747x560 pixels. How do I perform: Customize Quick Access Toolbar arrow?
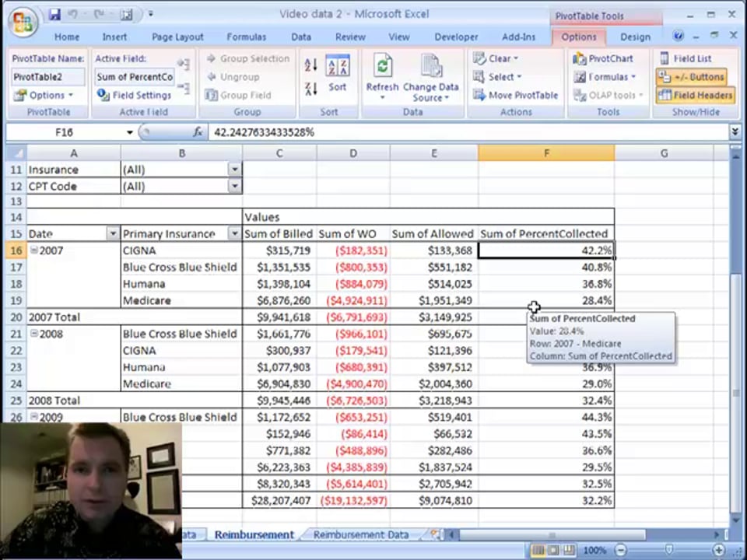(150, 14)
